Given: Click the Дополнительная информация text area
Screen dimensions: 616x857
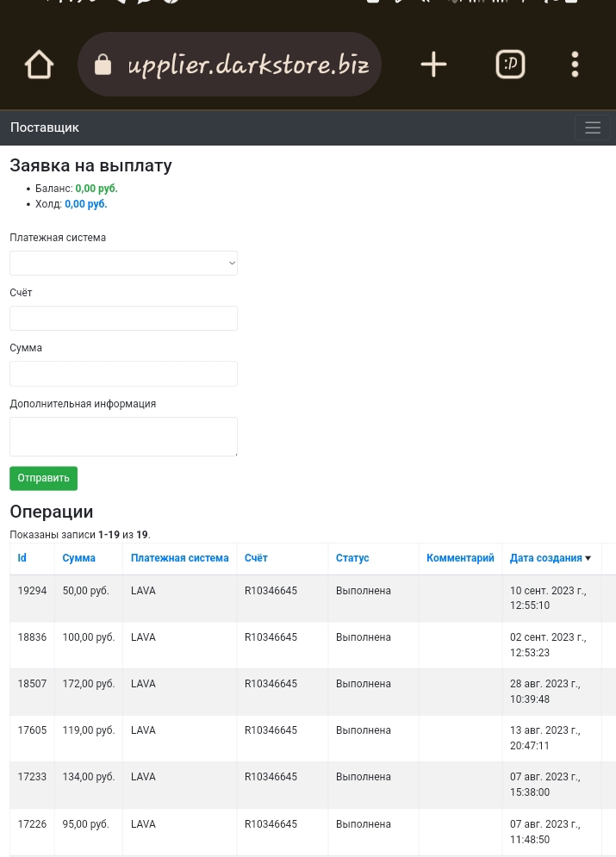Looking at the screenshot, I should (x=123, y=437).
